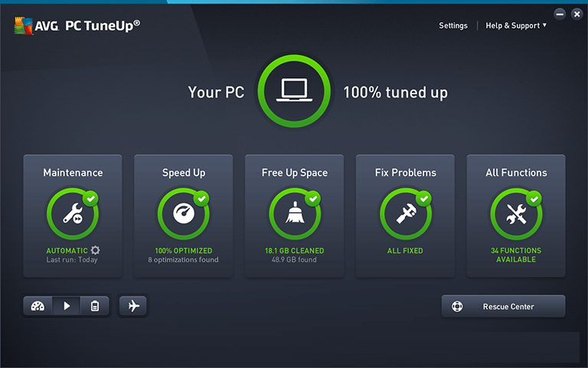Switch to Economy mode battery button

click(95, 306)
